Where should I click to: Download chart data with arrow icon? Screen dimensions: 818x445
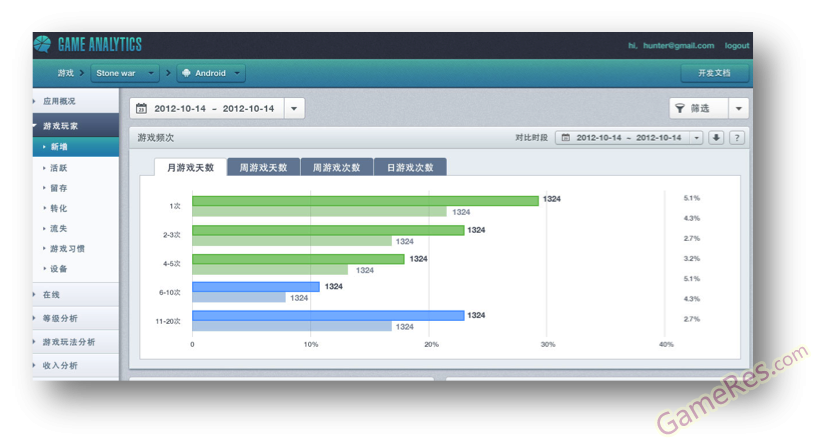[x=716, y=138]
